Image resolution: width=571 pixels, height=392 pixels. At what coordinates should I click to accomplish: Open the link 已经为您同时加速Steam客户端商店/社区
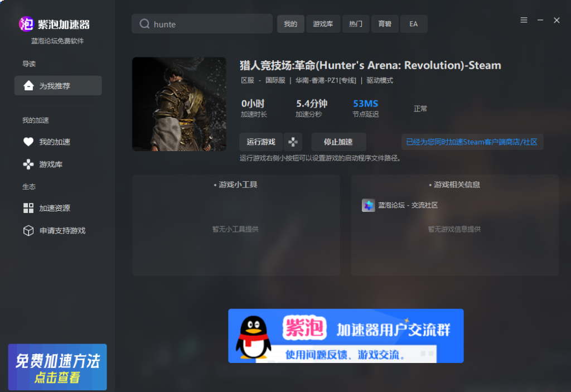click(x=472, y=142)
